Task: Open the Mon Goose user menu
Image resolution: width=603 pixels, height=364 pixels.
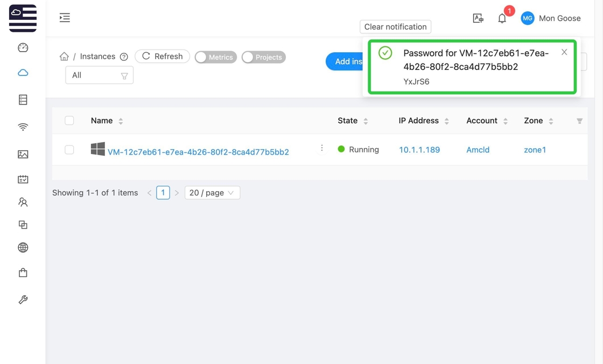Action: click(551, 18)
